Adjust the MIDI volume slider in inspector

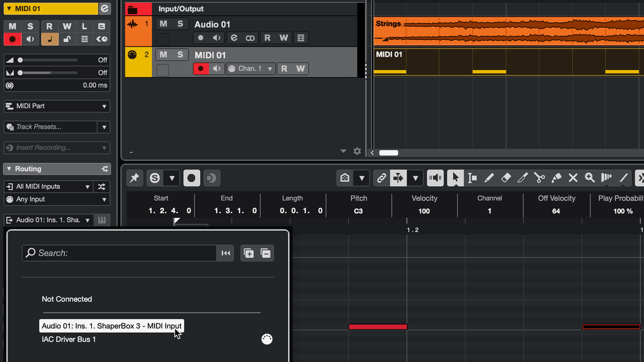(20, 60)
